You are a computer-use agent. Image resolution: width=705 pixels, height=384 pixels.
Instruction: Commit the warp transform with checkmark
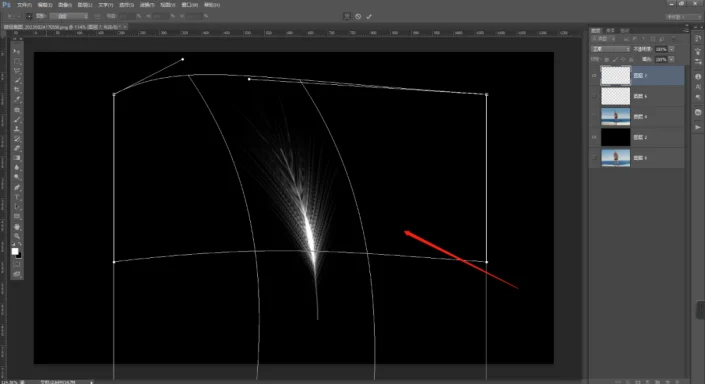click(369, 16)
